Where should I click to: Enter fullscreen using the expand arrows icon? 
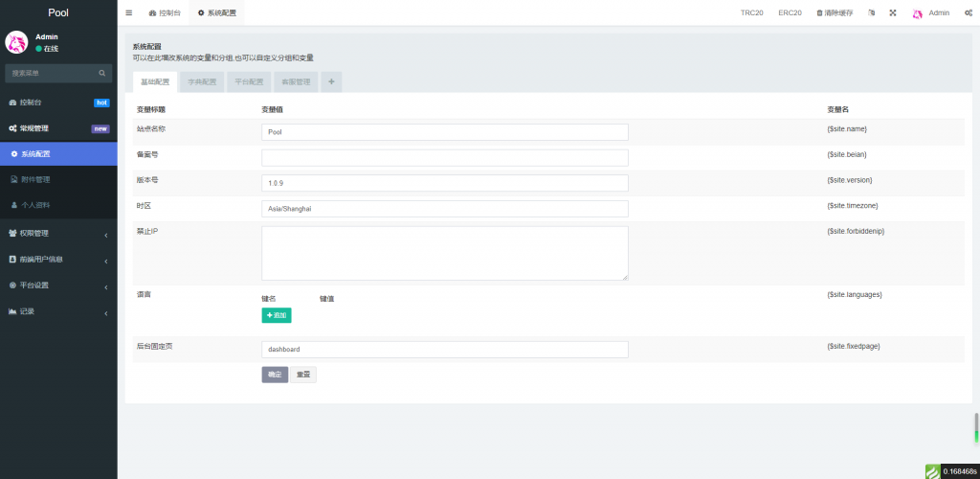pos(893,12)
